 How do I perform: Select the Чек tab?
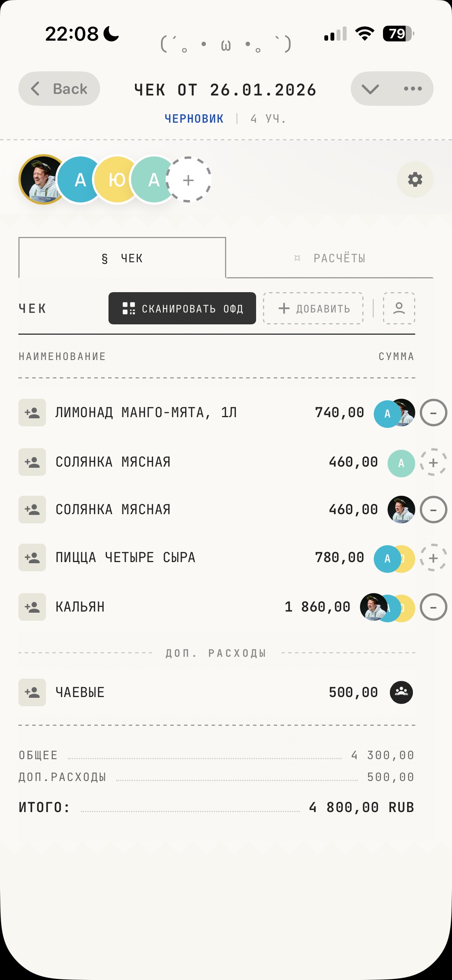pyautogui.click(x=122, y=258)
